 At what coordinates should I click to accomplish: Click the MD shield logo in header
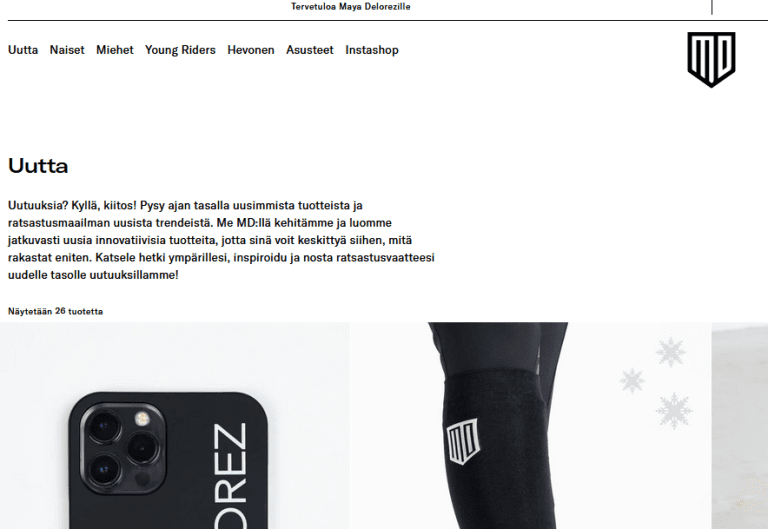point(711,60)
